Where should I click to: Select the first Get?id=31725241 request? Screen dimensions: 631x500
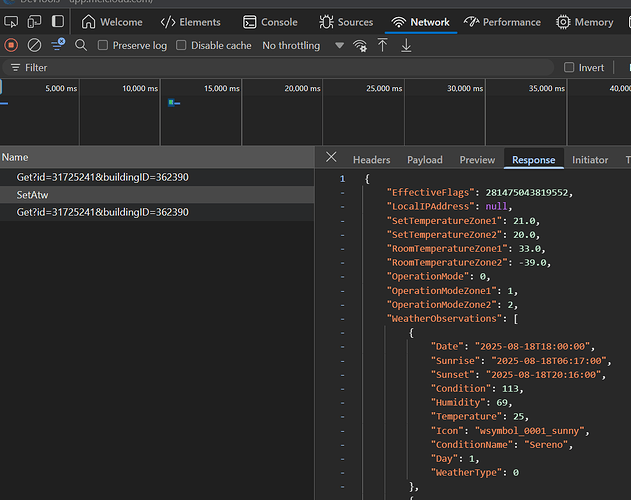[x=157, y=177]
